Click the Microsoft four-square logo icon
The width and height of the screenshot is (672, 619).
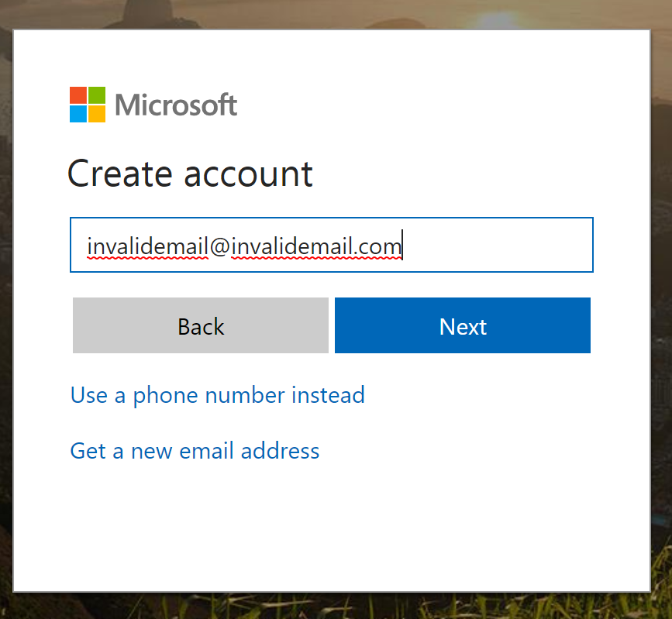tap(88, 105)
